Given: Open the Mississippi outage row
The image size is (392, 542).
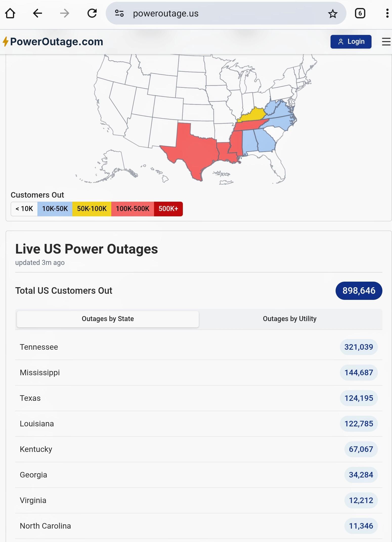Looking at the screenshot, I should click(x=199, y=372).
